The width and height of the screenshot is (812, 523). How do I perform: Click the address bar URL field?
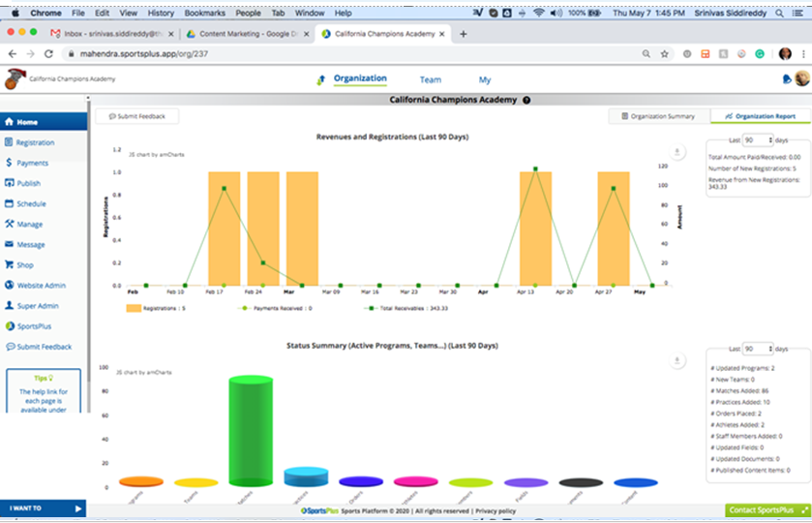(352, 53)
